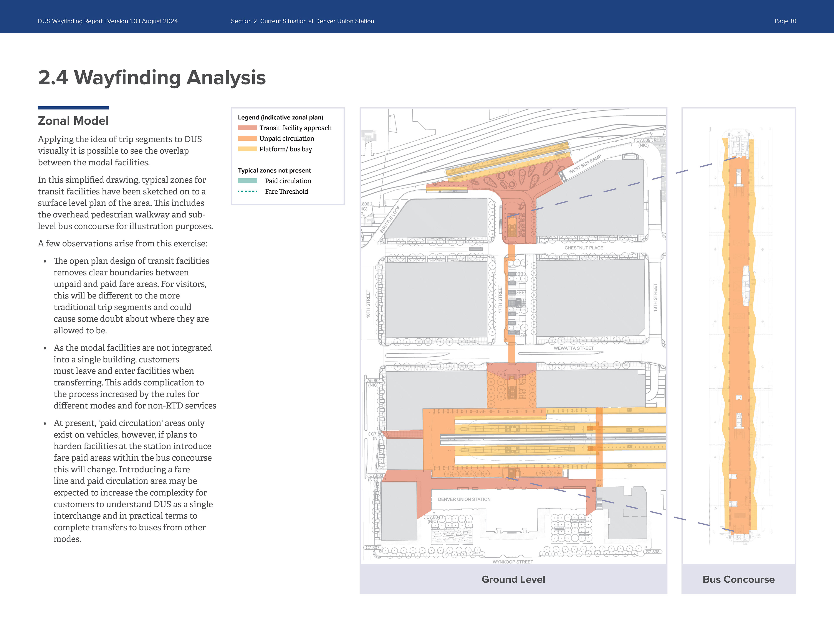834x644 pixels.
Task: Click 'DUS Wayfinding Report | Version 1.0 | August 2024' header
Action: (108, 21)
